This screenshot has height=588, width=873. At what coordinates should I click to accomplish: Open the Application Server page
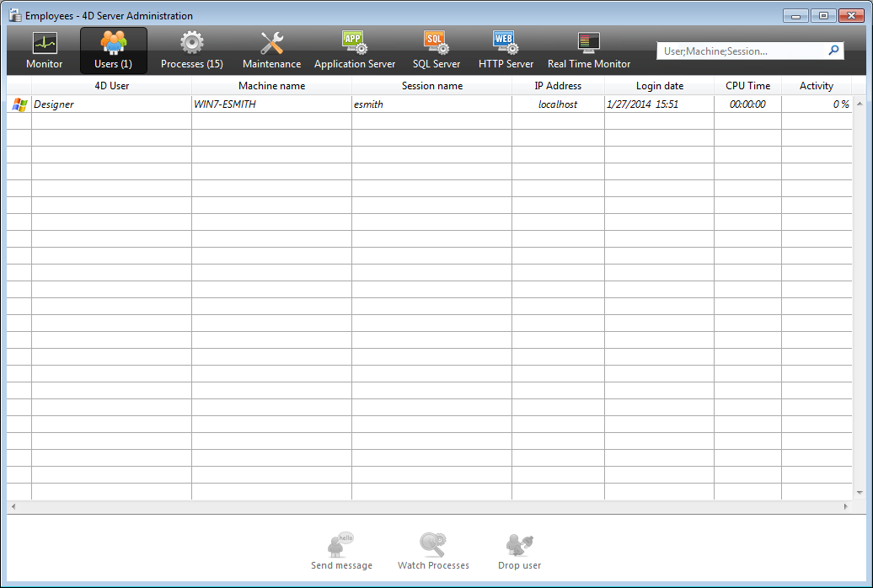(x=355, y=51)
